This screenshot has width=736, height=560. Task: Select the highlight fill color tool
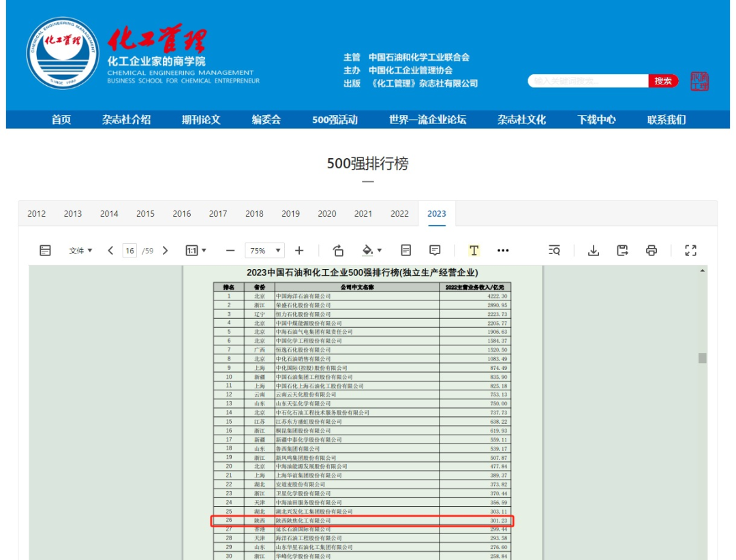pos(367,251)
